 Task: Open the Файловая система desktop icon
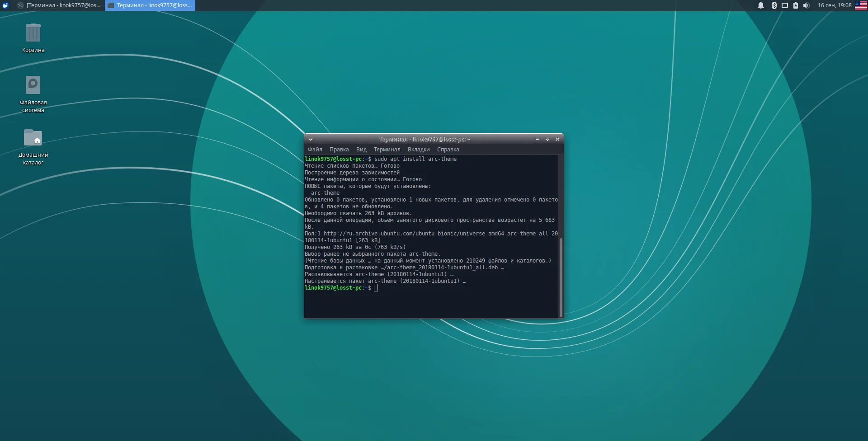pyautogui.click(x=33, y=86)
